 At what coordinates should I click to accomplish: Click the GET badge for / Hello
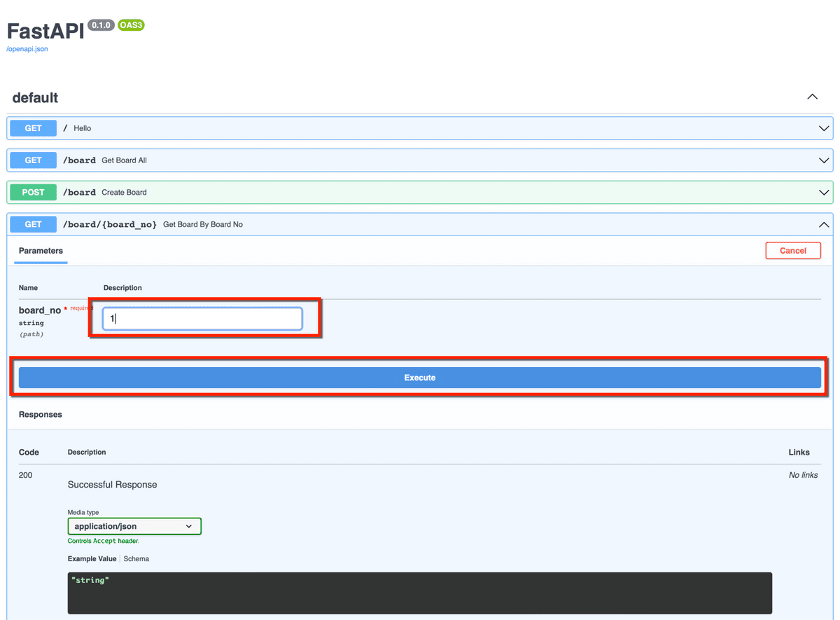click(x=34, y=128)
